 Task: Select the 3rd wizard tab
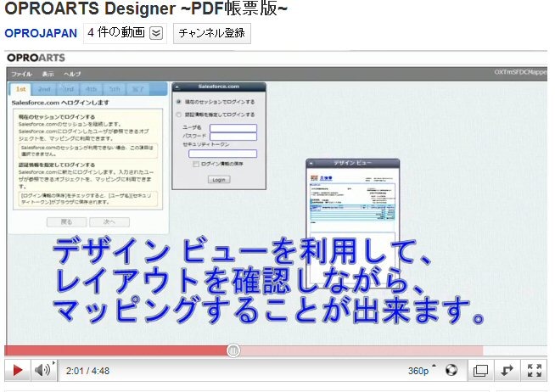click(x=68, y=89)
